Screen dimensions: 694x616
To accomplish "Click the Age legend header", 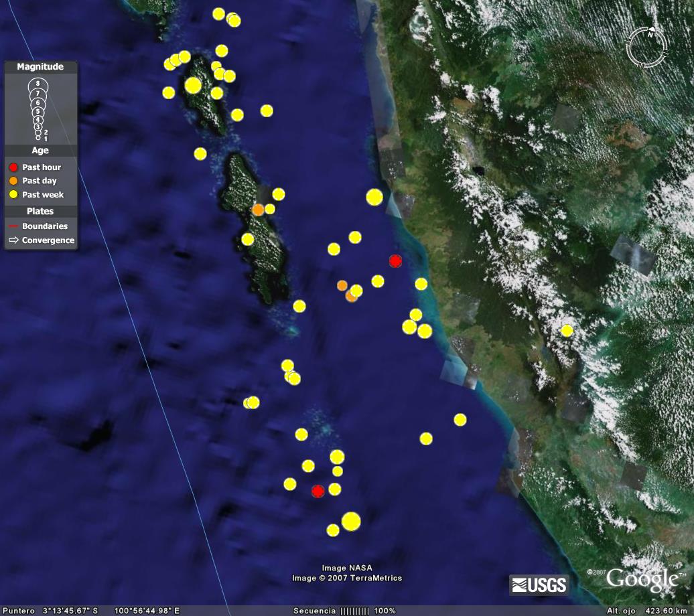I will coord(40,151).
